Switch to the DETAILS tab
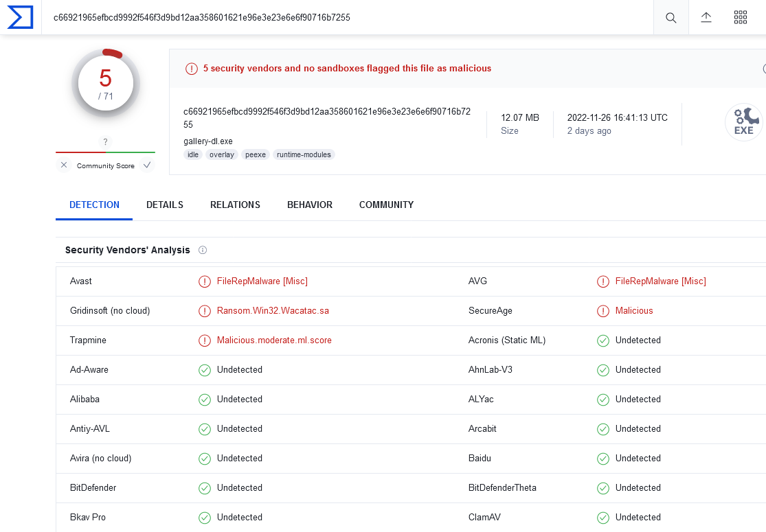 point(165,205)
